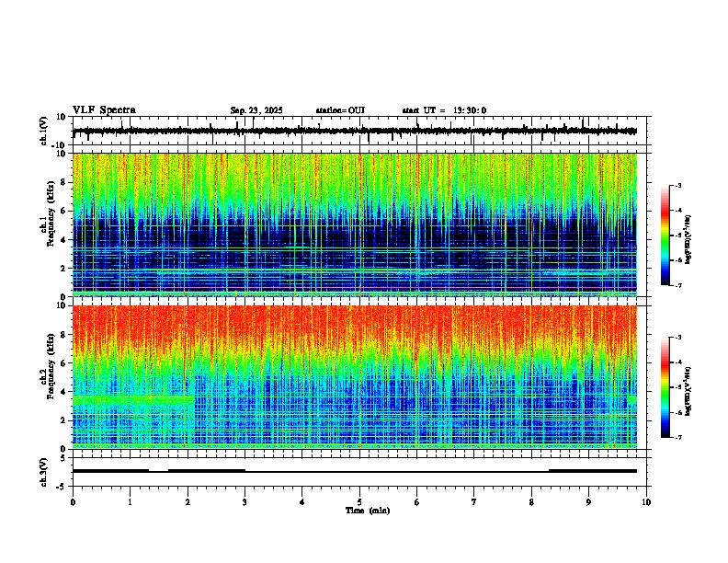
Task: Click the "0" tick on the Time axis
Action: pos(73,502)
